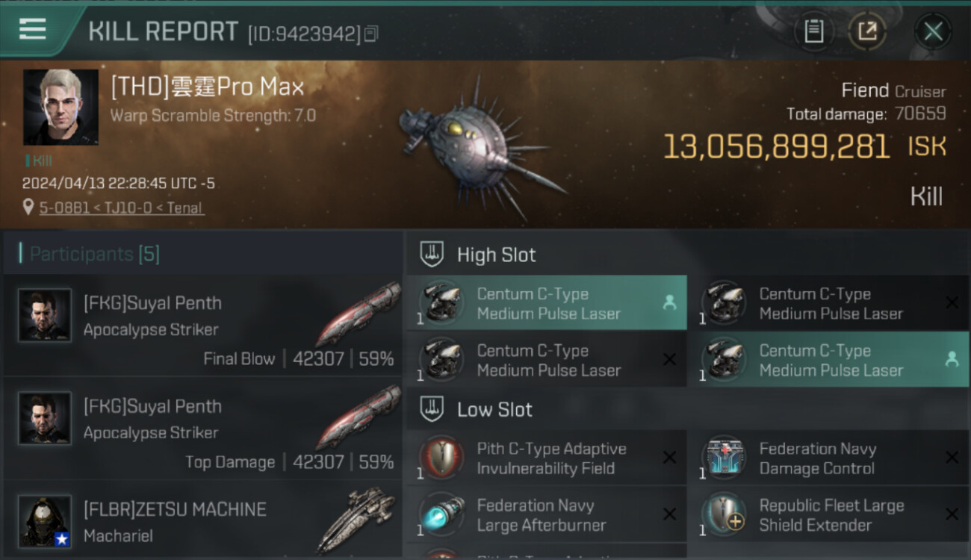
Task: View the victim pilot portrait
Action: pos(61,107)
